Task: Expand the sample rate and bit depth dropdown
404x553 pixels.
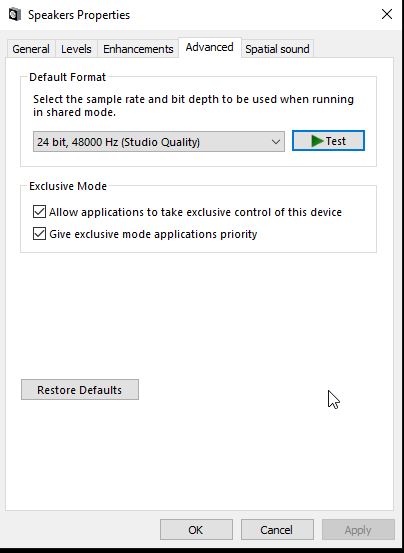Action: [159, 142]
